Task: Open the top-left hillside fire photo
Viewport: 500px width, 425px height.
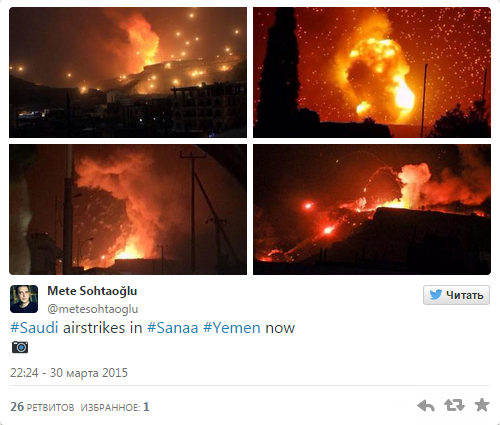Action: (128, 72)
